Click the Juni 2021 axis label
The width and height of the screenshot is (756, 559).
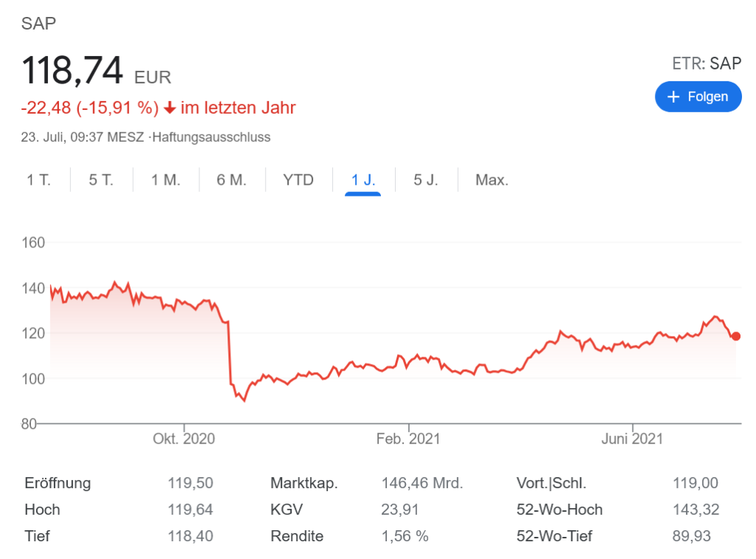(632, 439)
